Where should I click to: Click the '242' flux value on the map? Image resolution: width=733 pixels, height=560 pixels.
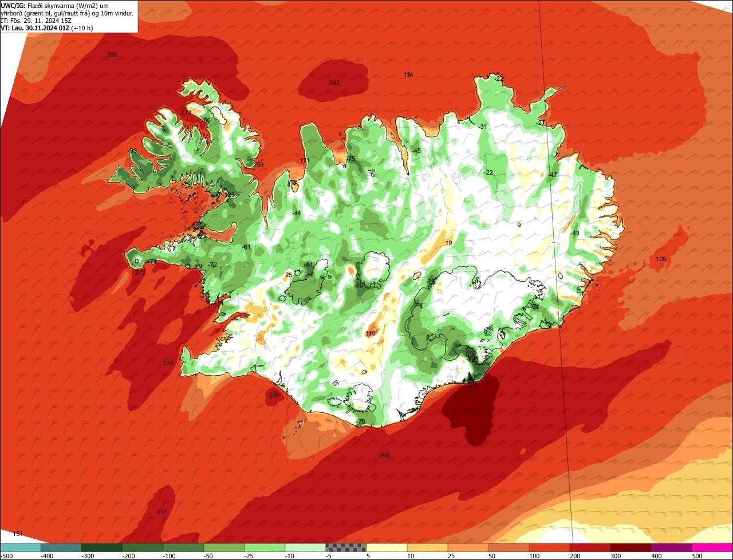334,82
